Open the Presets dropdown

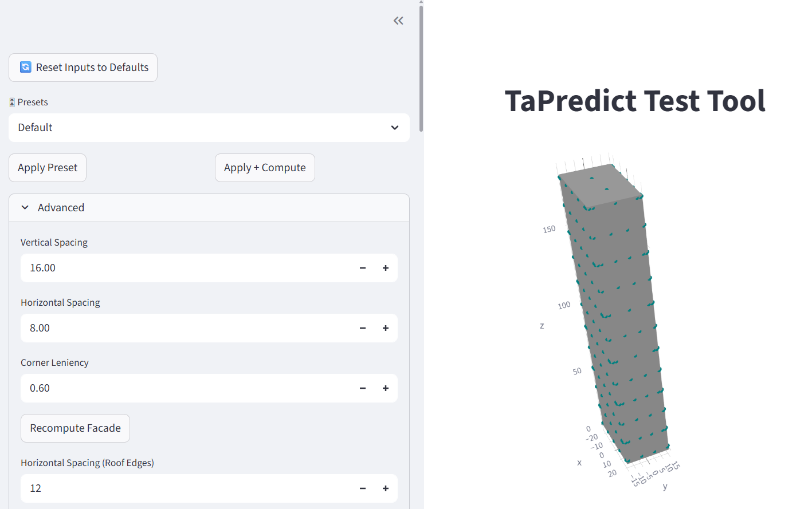(209, 128)
